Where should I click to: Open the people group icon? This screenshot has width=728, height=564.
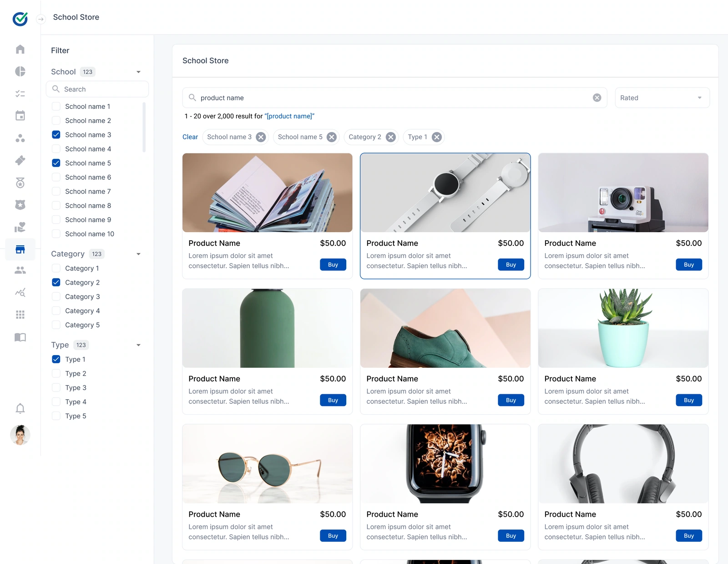point(20,270)
